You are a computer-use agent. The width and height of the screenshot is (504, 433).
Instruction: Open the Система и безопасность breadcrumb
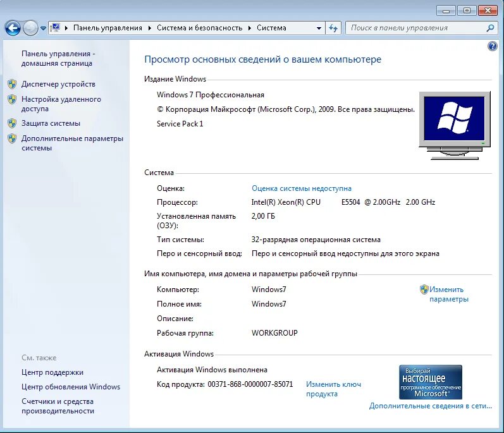click(200, 28)
